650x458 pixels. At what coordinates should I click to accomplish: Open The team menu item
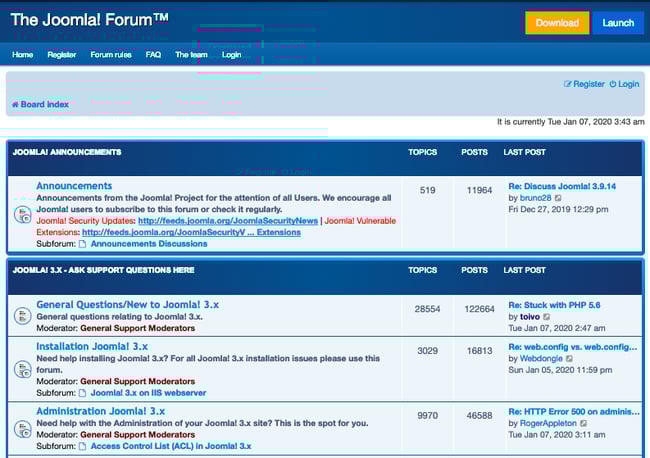pyautogui.click(x=191, y=55)
